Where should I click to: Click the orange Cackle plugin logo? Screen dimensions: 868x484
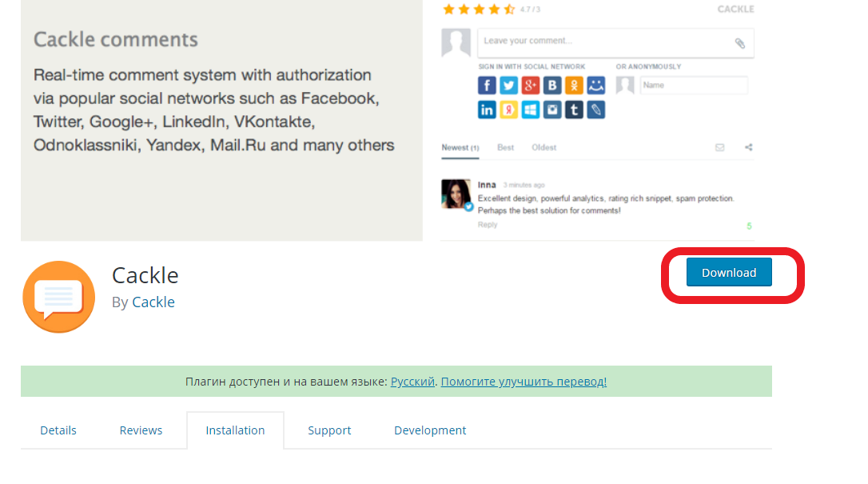(x=58, y=297)
